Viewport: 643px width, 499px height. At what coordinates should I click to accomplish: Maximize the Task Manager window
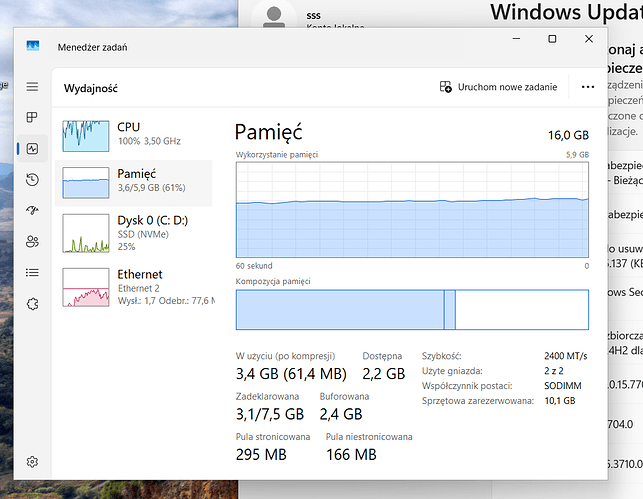coord(552,39)
